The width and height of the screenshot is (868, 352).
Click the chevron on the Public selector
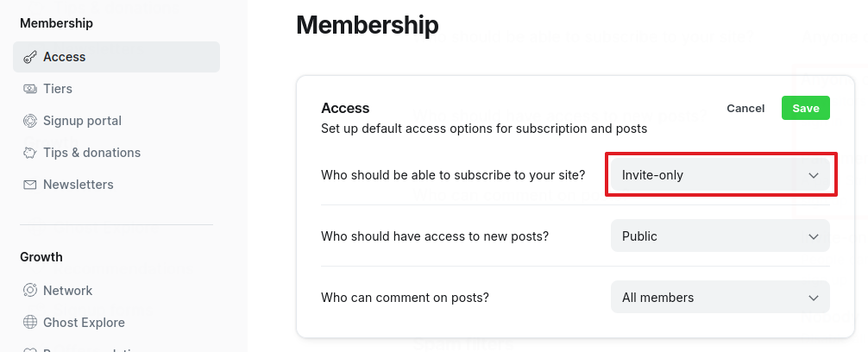pyautogui.click(x=813, y=236)
